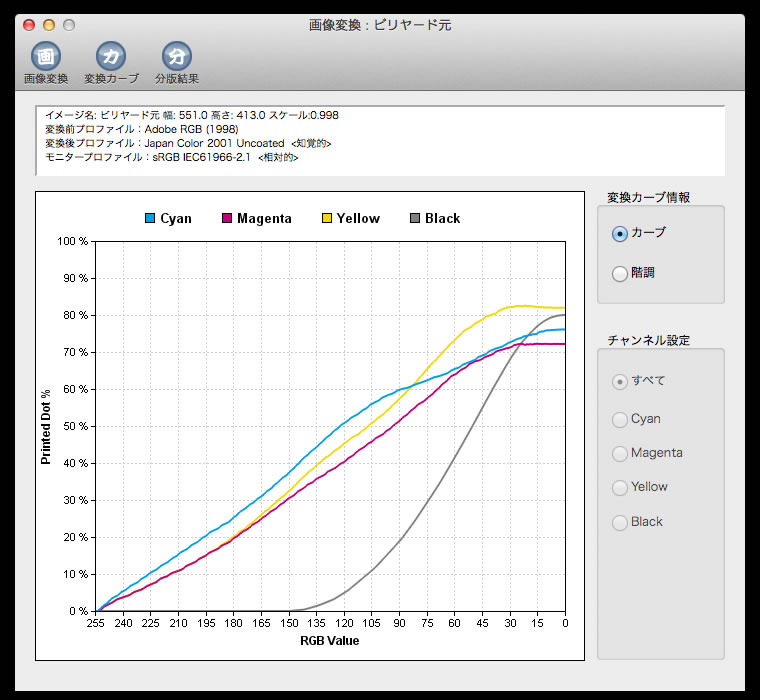The image size is (760, 700).
Task: Click the gray window zoom button
Action: pos(69,25)
